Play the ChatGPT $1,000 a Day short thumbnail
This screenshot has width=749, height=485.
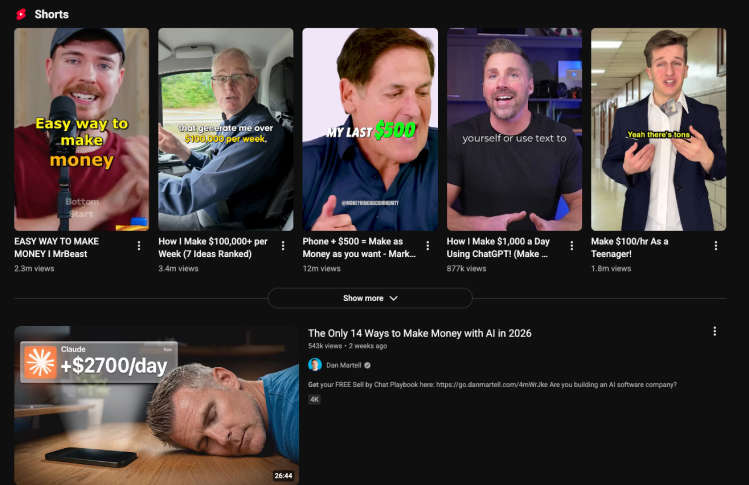pyautogui.click(x=514, y=129)
